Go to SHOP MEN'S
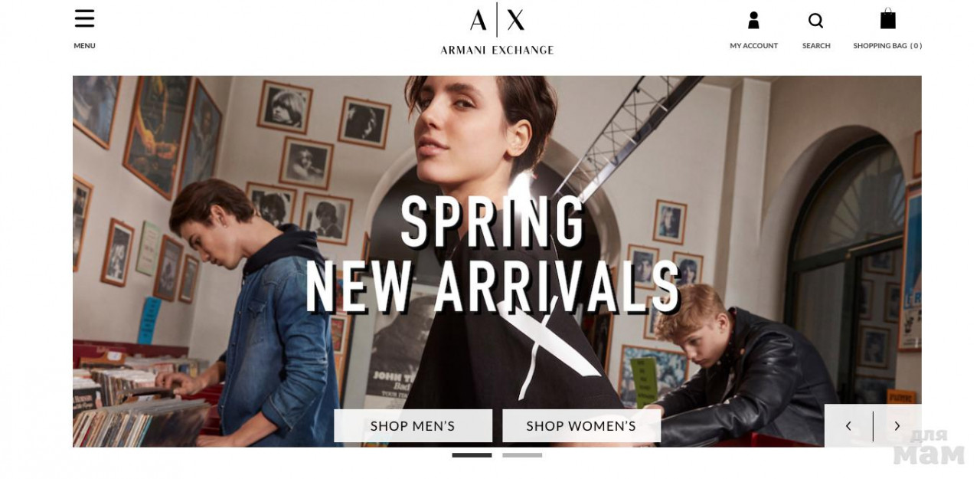This screenshot has height=479, width=980. [x=413, y=425]
